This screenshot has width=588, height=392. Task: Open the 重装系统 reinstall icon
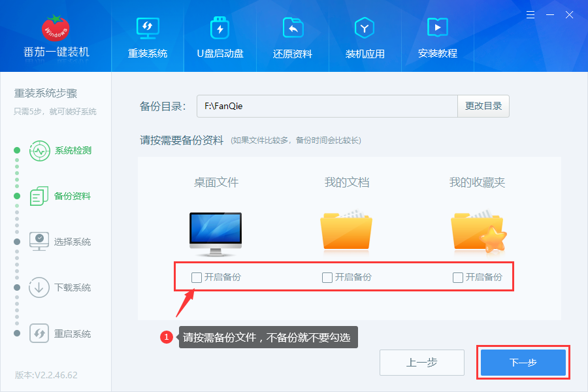[x=148, y=28]
